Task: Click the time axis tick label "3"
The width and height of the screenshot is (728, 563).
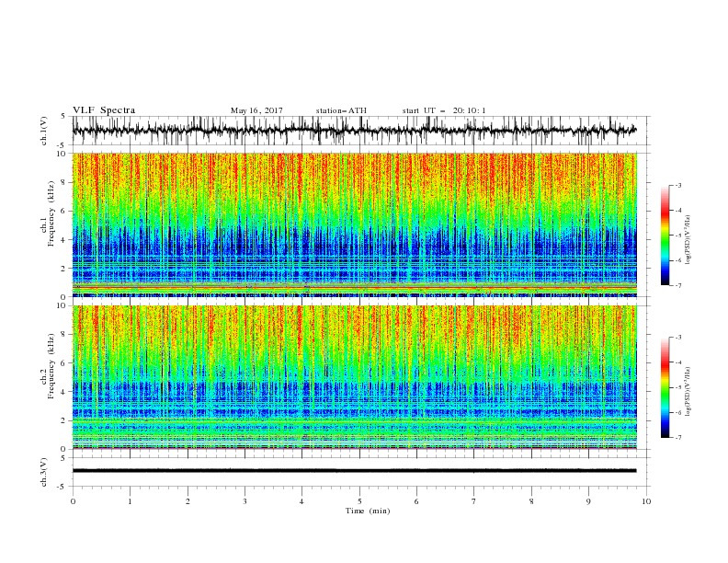Action: click(245, 501)
